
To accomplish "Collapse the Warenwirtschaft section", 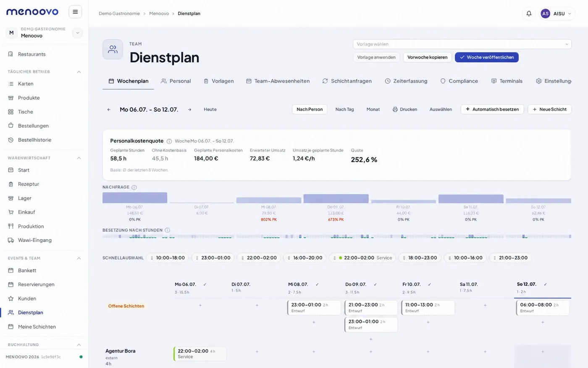I will click(79, 158).
